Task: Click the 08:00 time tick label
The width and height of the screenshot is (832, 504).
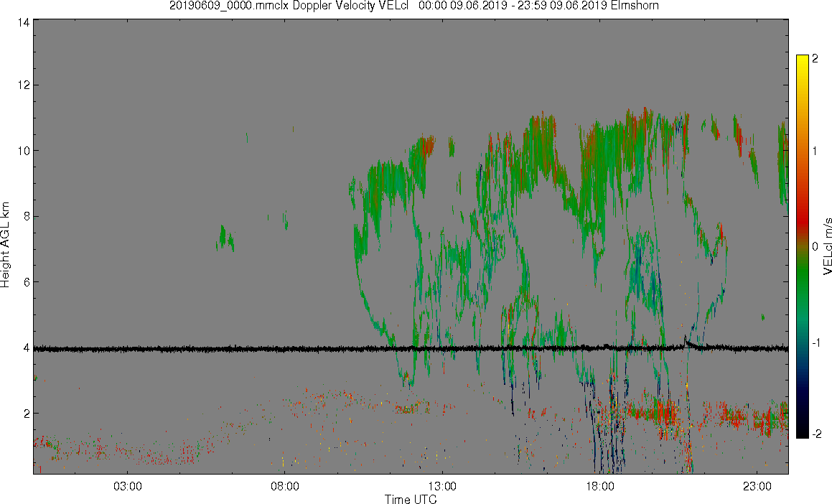Action: 285,487
